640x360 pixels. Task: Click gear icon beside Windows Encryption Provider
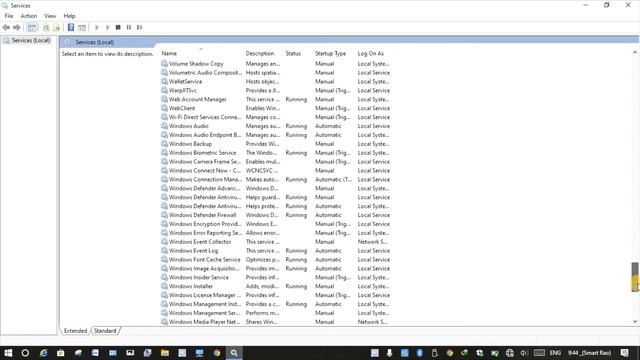[164, 224]
